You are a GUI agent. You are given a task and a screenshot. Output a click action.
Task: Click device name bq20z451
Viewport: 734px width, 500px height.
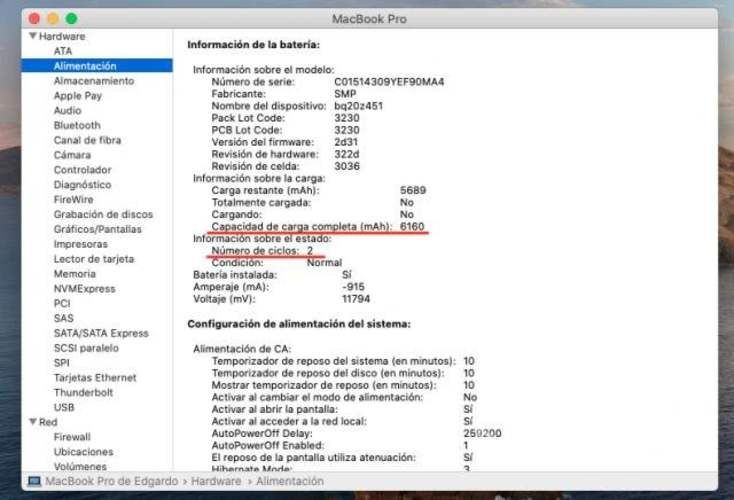tap(358, 106)
